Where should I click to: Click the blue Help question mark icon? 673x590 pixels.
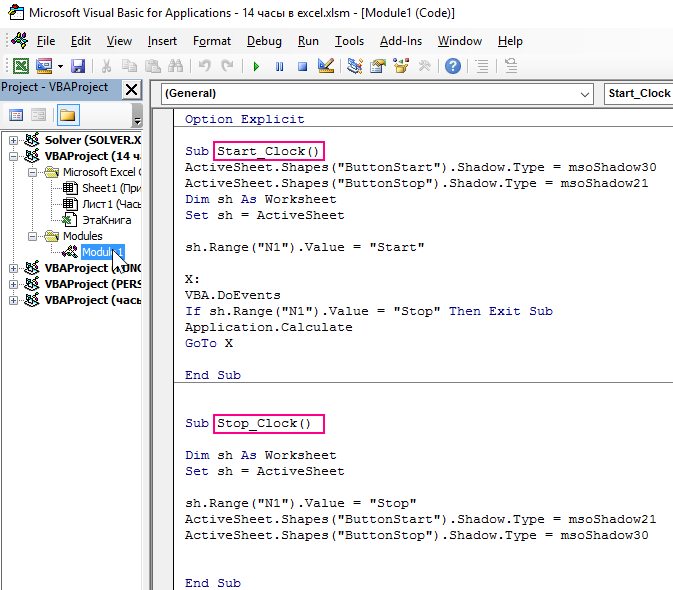[453, 66]
